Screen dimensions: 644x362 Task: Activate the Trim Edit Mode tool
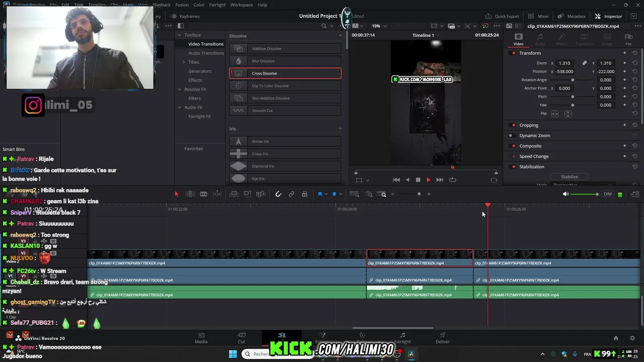point(190,194)
